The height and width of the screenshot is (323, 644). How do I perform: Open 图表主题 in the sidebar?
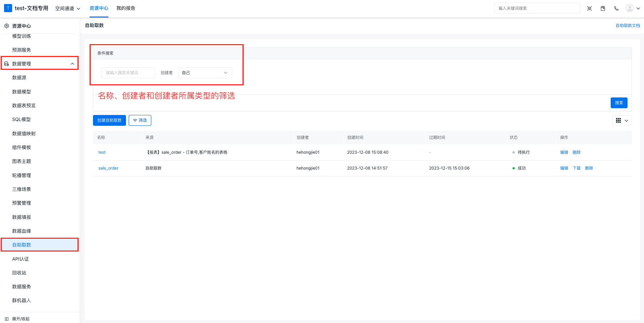point(22,161)
